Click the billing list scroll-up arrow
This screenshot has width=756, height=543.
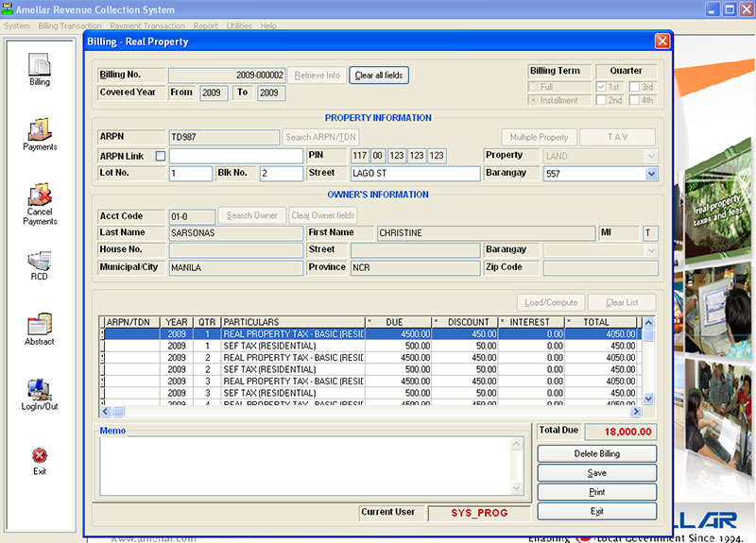(x=649, y=322)
